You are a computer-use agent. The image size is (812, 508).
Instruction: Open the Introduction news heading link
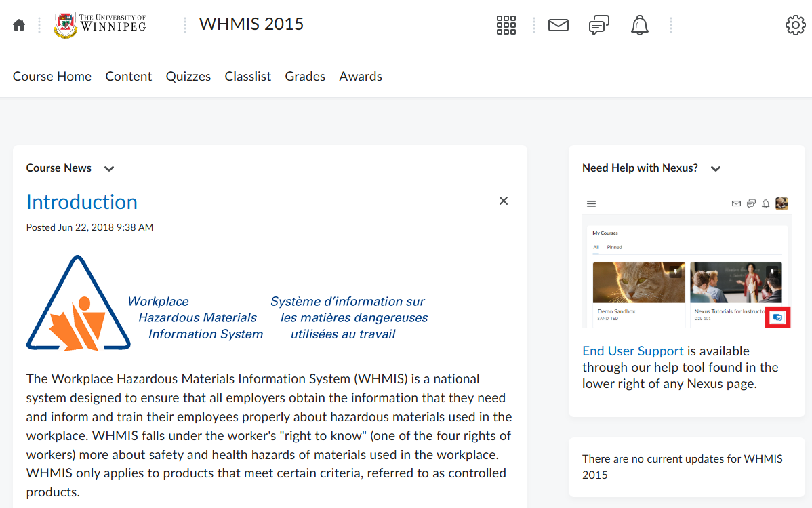pyautogui.click(x=82, y=201)
